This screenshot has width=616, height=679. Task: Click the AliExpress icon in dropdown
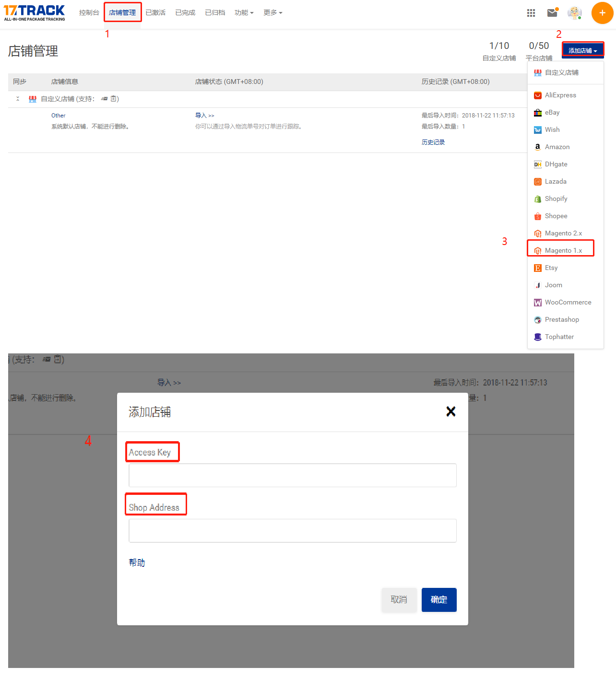click(538, 95)
